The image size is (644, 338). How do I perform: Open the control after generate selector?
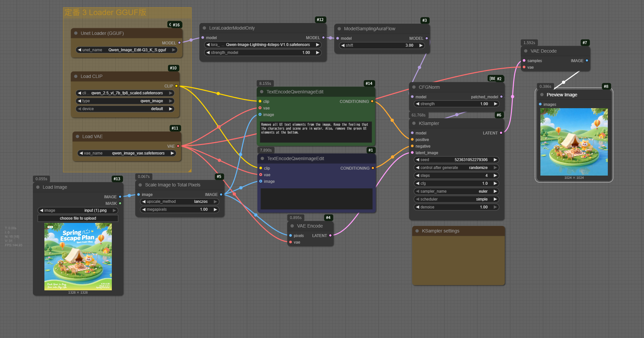(456, 168)
